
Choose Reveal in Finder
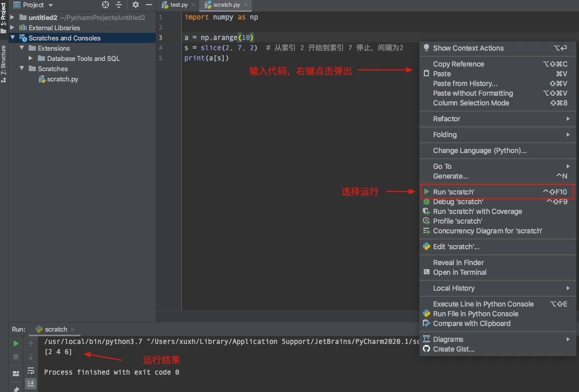tap(498, 263)
